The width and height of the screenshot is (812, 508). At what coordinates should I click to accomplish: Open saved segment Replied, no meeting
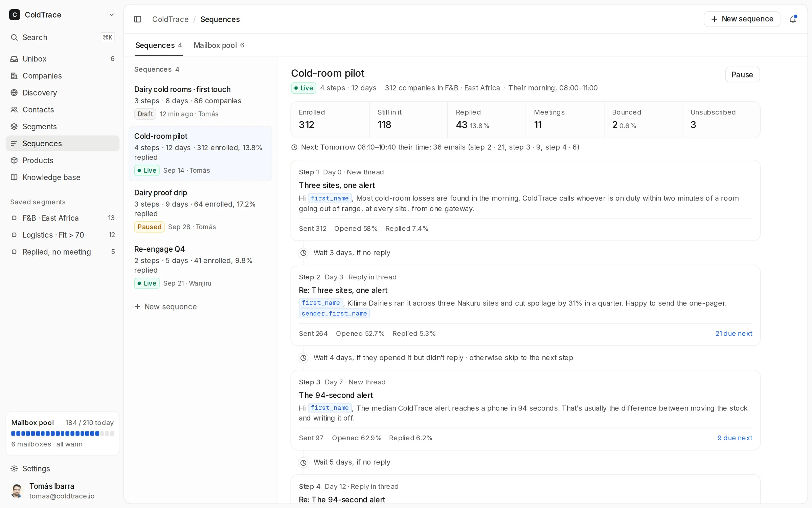coord(63,252)
